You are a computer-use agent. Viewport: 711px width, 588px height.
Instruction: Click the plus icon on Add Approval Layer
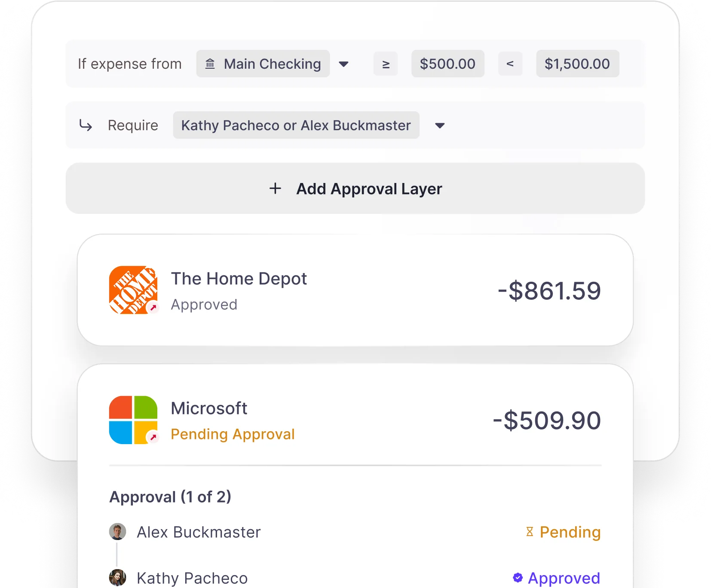(275, 188)
